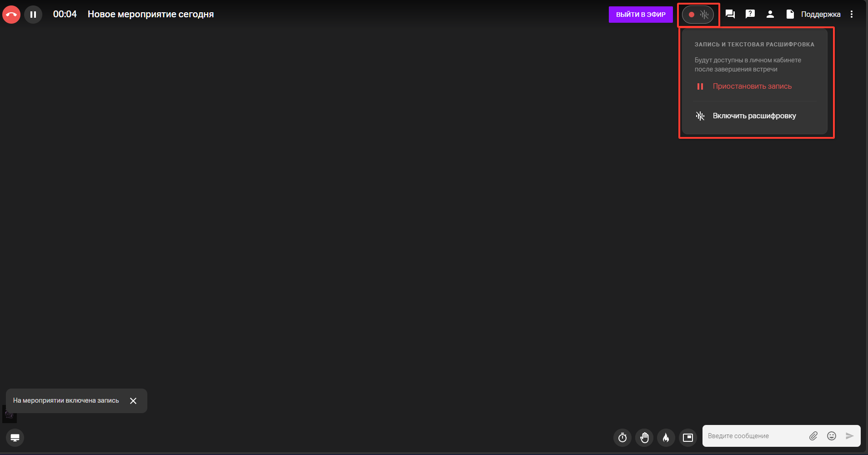This screenshot has height=455, width=868.
Task: Click the elapsed time '00:04'
Action: coord(65,14)
